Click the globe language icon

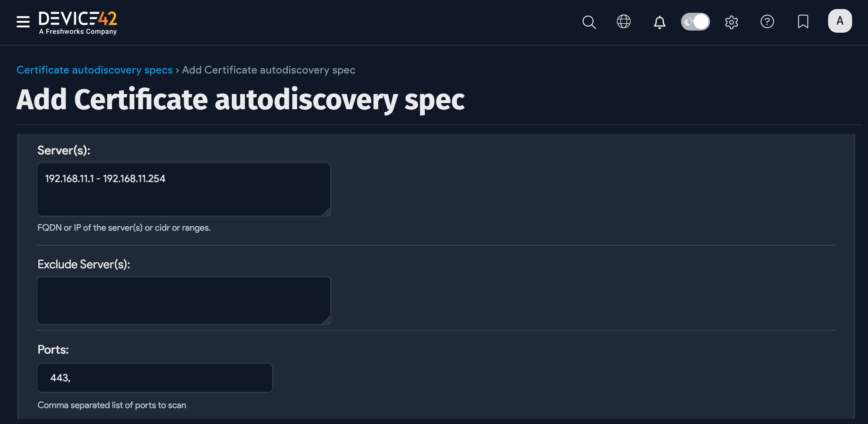(624, 21)
